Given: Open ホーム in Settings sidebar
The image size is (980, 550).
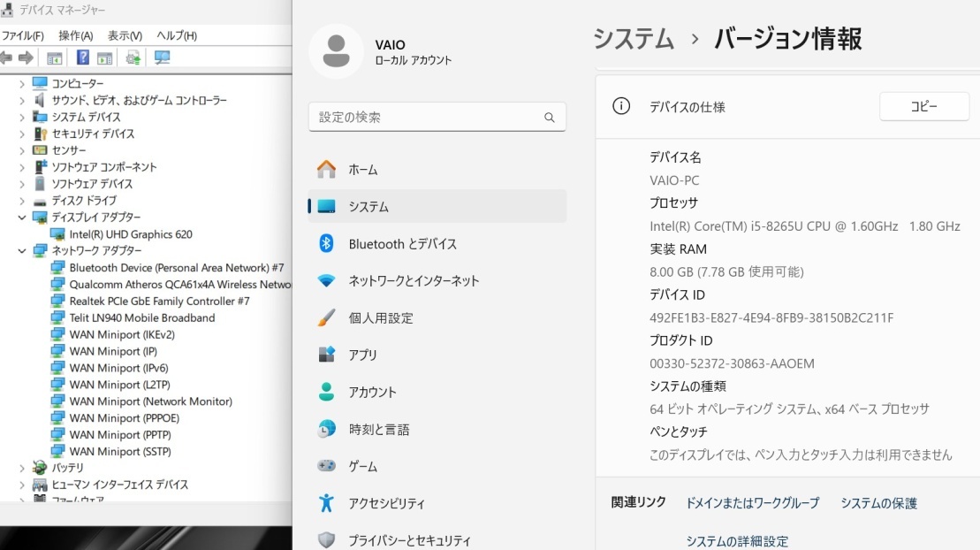Looking at the screenshot, I should click(437, 170).
